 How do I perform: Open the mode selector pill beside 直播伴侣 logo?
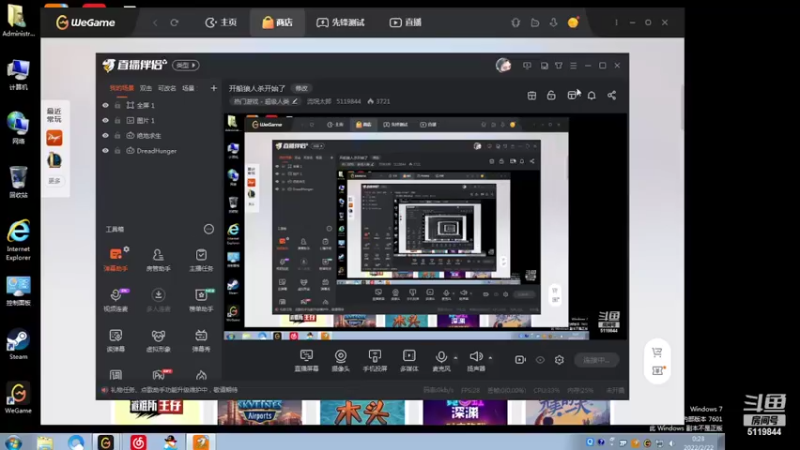click(x=186, y=65)
